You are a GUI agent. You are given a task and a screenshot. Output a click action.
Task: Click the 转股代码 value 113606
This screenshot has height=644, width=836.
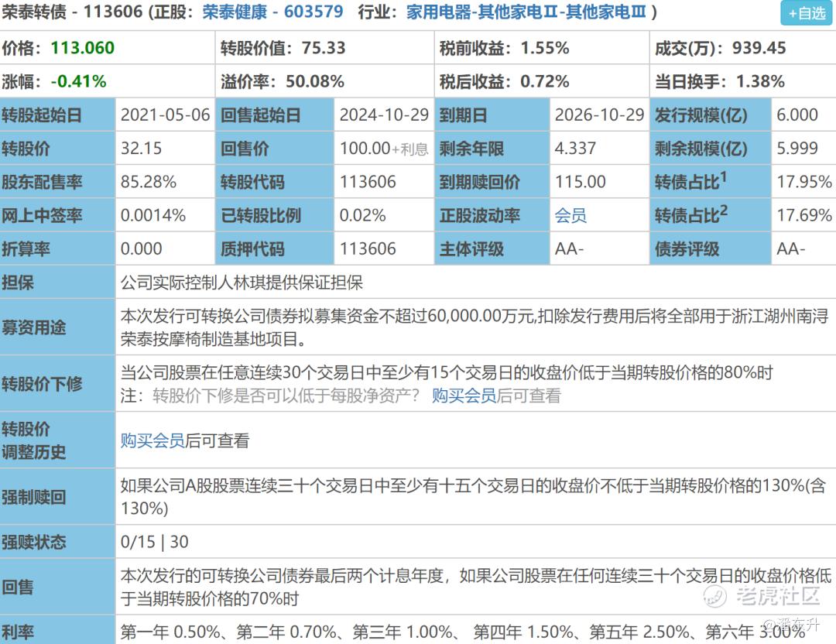368,182
